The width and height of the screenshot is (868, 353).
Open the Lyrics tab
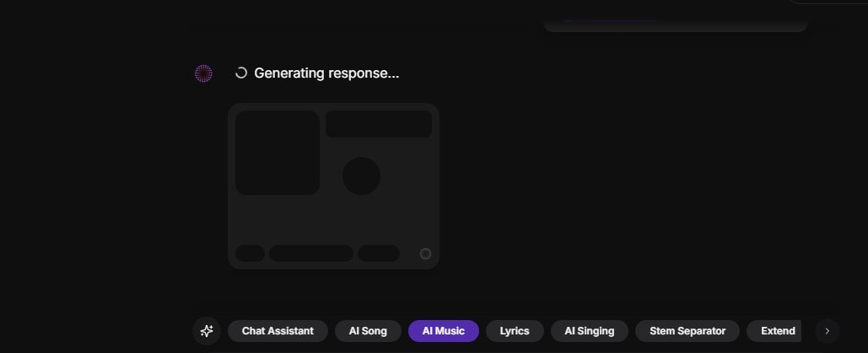tap(515, 331)
